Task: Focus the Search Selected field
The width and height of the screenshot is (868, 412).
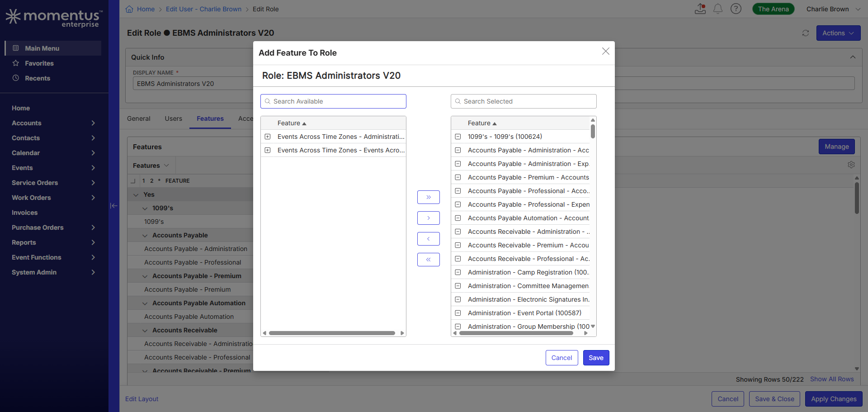Action: [x=524, y=101]
